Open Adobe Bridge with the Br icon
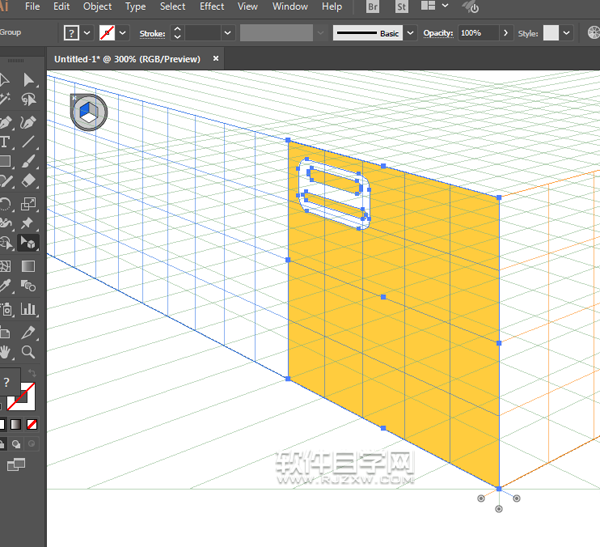Screen dimensions: 600x547 [373, 7]
